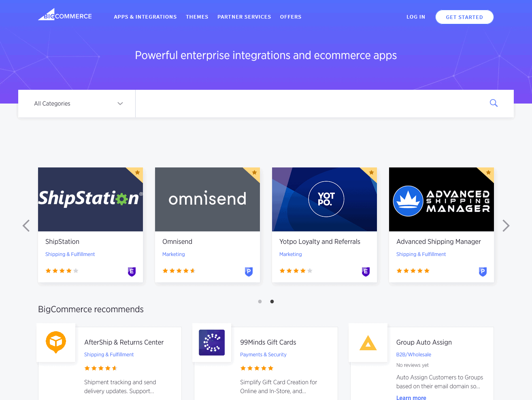
Task: Click Advanced Shipping Manager star rating
Action: [x=413, y=271]
